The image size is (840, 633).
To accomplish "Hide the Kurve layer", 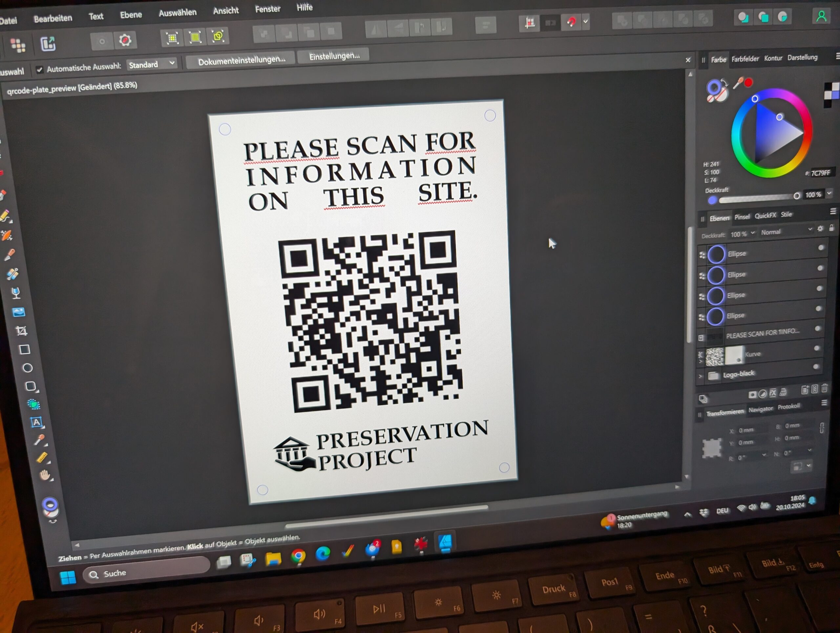I will coord(816,348).
